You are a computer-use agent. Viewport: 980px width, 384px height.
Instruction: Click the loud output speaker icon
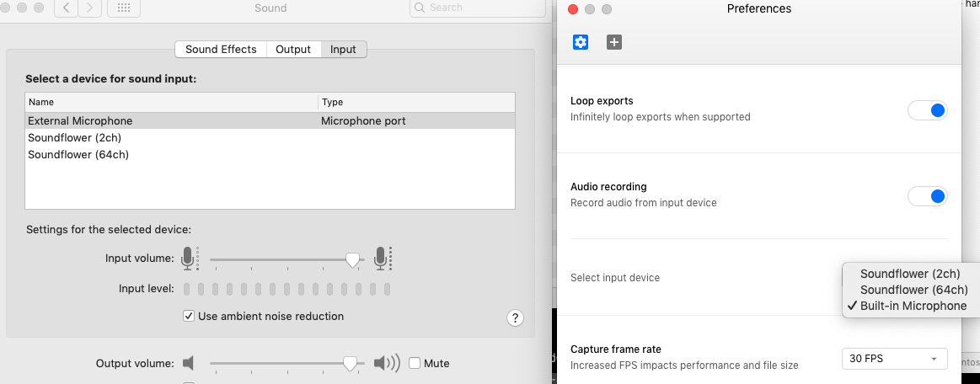pyautogui.click(x=386, y=363)
